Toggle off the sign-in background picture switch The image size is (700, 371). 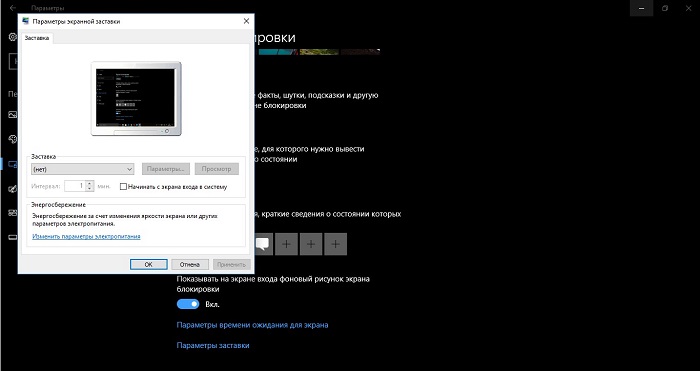[188, 304]
